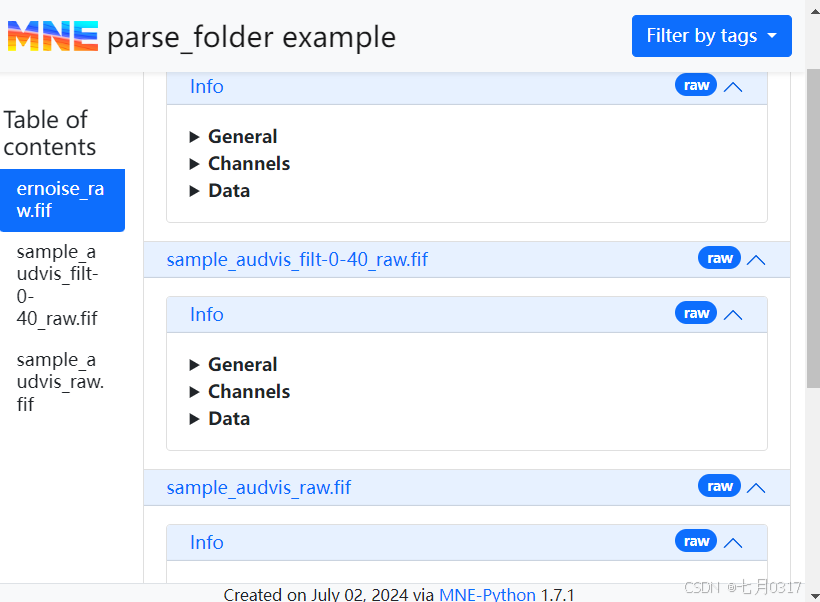Viewport: 820px width, 602px height.
Task: Select ernoise_raw.fif in table of contents
Action: click(61, 200)
